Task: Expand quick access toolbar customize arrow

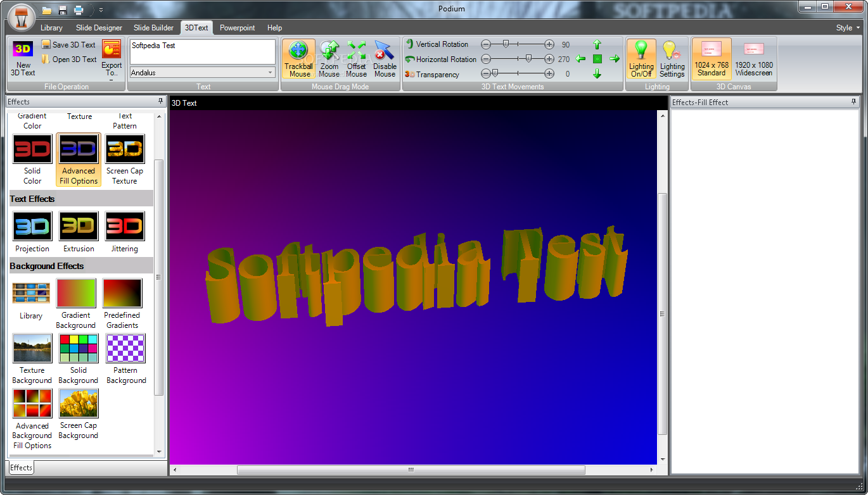Action: [x=101, y=10]
